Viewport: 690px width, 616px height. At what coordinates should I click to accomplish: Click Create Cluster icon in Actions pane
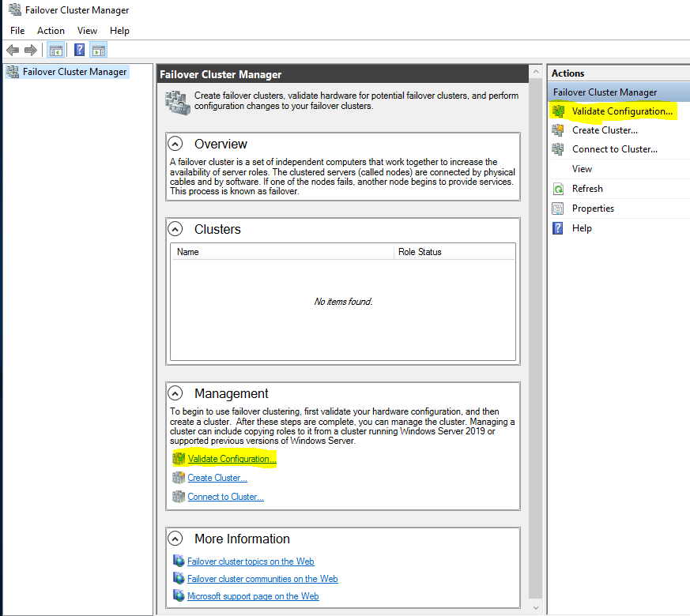(x=558, y=130)
